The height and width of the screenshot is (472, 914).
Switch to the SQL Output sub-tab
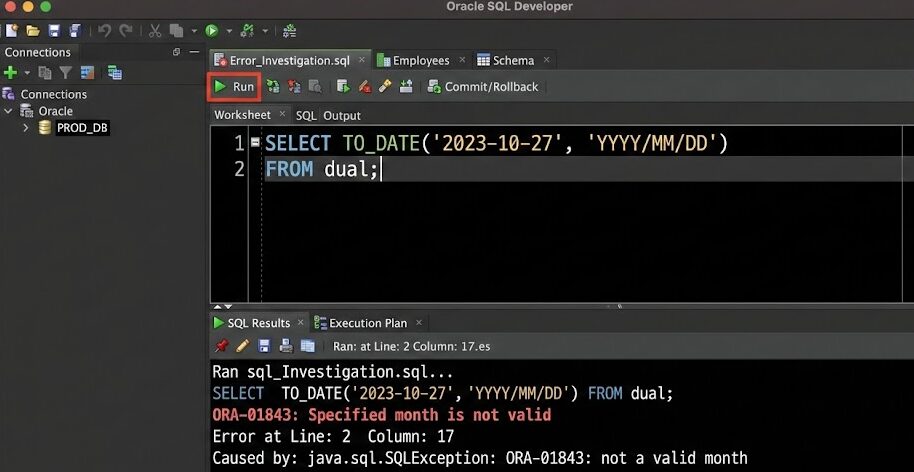tap(328, 115)
